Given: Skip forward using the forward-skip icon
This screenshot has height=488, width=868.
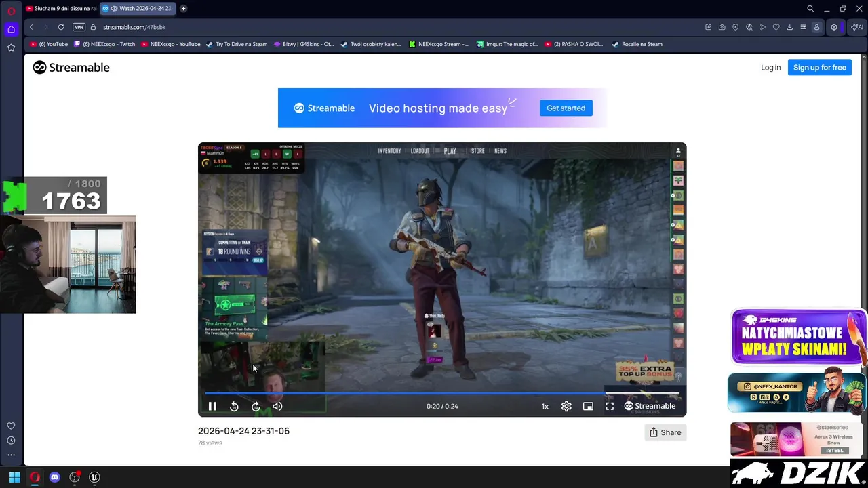Looking at the screenshot, I should (256, 406).
